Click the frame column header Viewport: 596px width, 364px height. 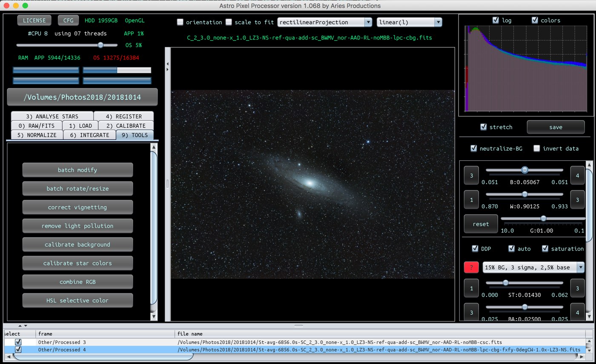(106, 334)
